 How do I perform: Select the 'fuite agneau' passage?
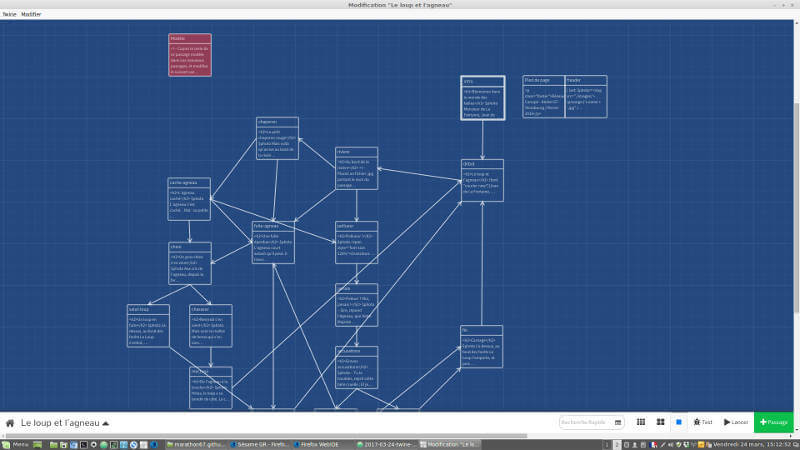click(x=273, y=242)
